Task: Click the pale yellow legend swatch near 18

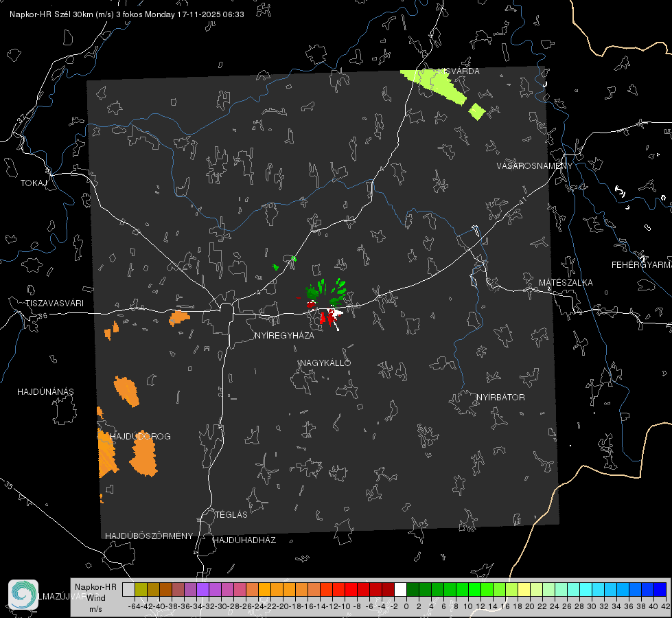Action: click(x=524, y=589)
